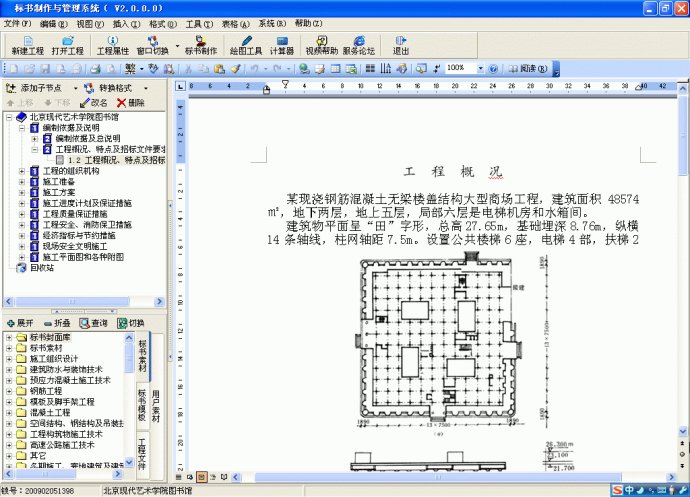Viewport: 690px width, 497px height.
Task: Click the 退出 exit icon
Action: click(400, 46)
